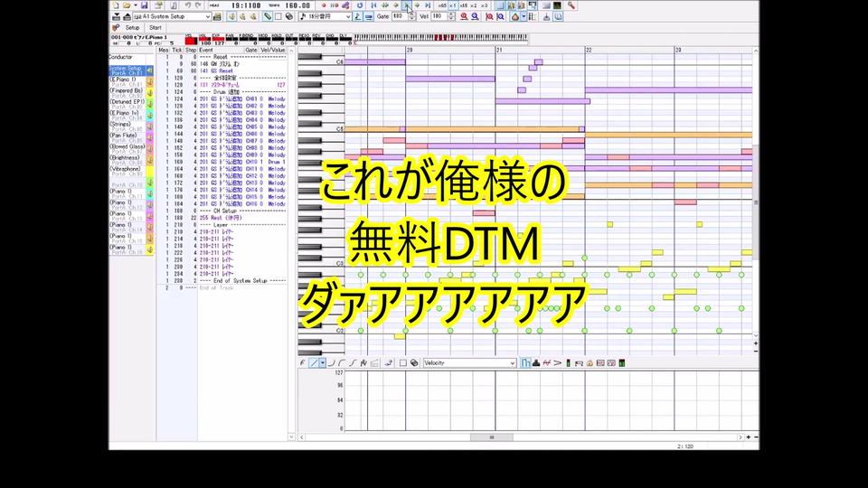Select the pencil draw tool
868x488 pixels.
pyautogui.click(x=268, y=16)
